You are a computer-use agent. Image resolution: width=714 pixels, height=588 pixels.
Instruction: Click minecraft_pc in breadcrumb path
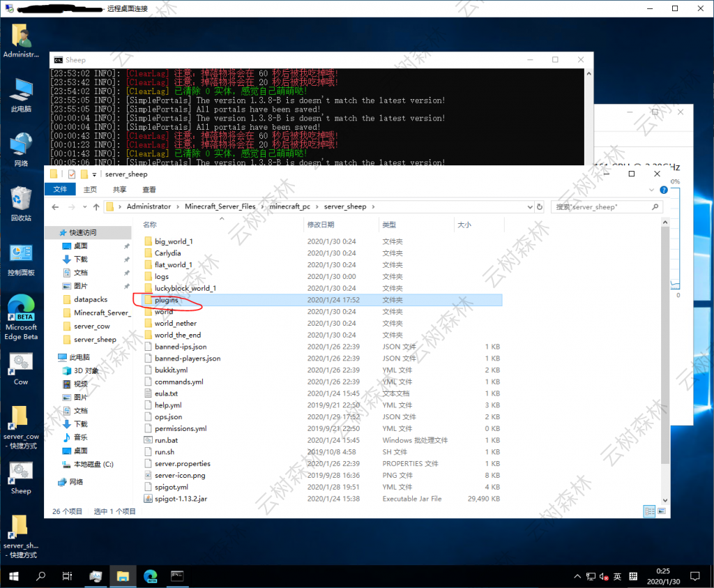tap(289, 206)
